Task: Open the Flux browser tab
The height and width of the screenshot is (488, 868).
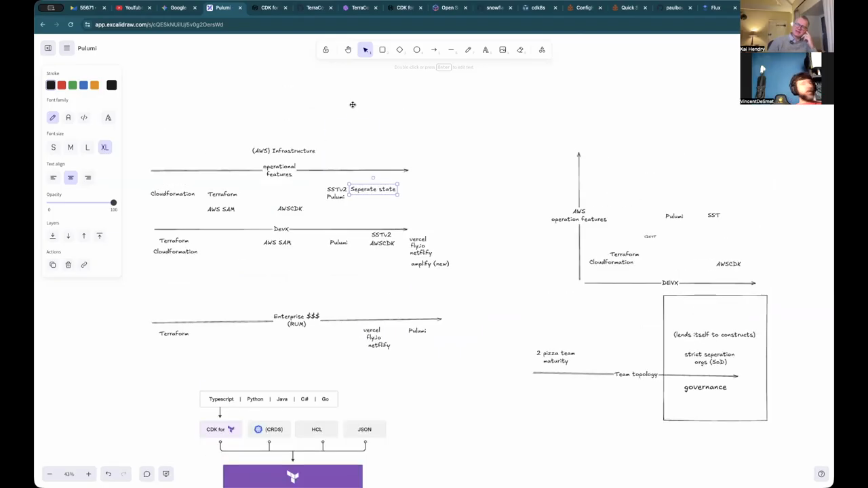Action: tap(715, 7)
